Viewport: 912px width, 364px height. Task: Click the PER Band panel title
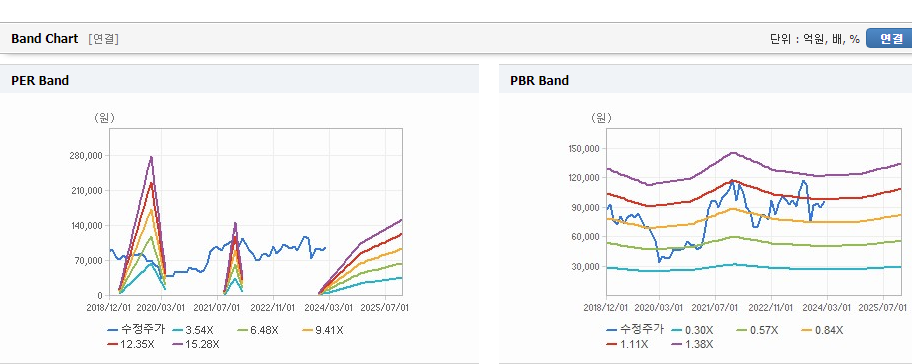tap(40, 80)
